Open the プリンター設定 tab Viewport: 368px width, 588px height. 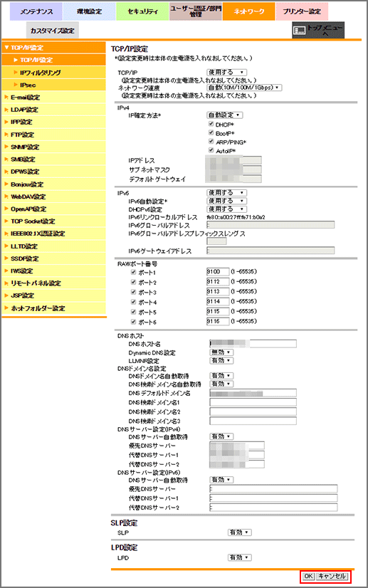coord(302,11)
